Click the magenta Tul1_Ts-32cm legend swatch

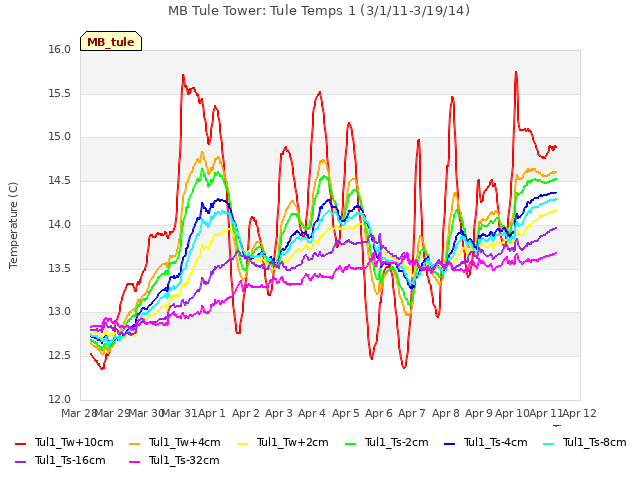tap(134, 461)
